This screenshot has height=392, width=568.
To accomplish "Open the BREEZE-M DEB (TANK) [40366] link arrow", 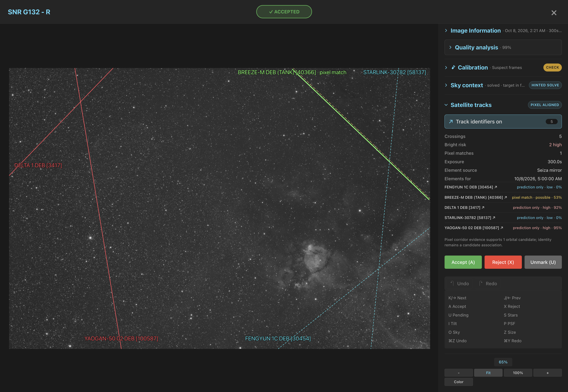I will point(506,197).
